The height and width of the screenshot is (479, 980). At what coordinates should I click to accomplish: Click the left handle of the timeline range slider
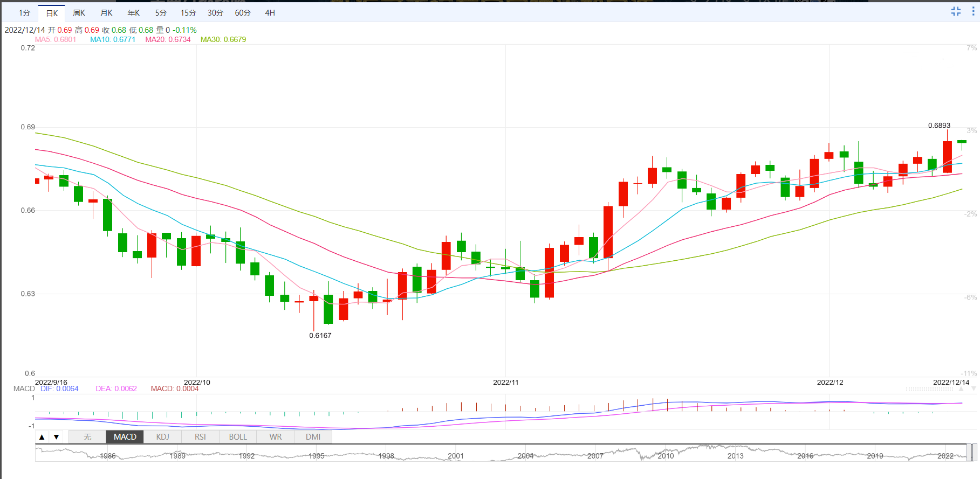(969, 453)
